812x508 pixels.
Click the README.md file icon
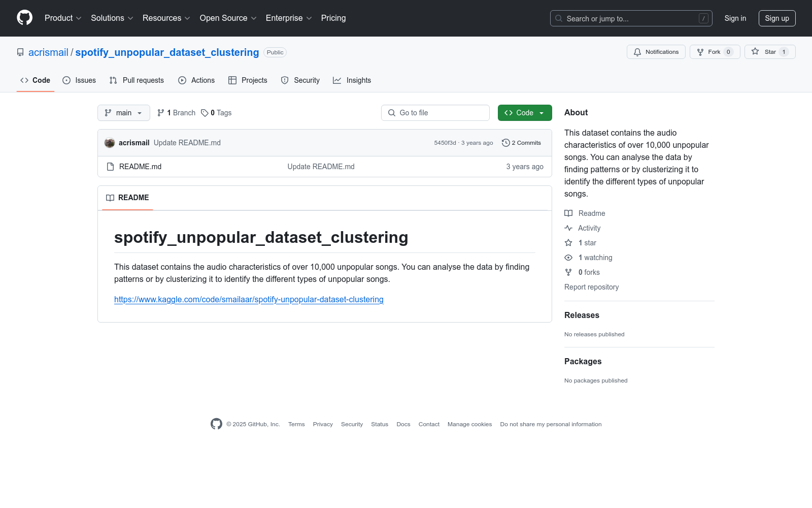pos(110,167)
